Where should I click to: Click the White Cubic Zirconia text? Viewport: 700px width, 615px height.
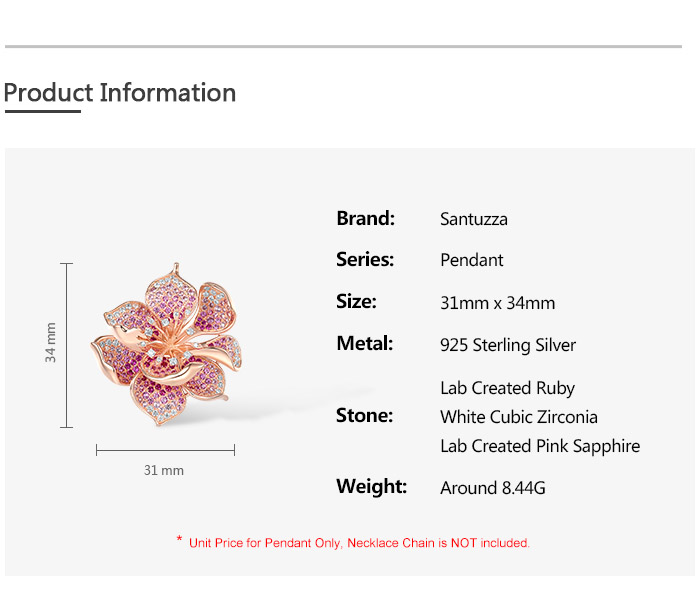click(519, 417)
